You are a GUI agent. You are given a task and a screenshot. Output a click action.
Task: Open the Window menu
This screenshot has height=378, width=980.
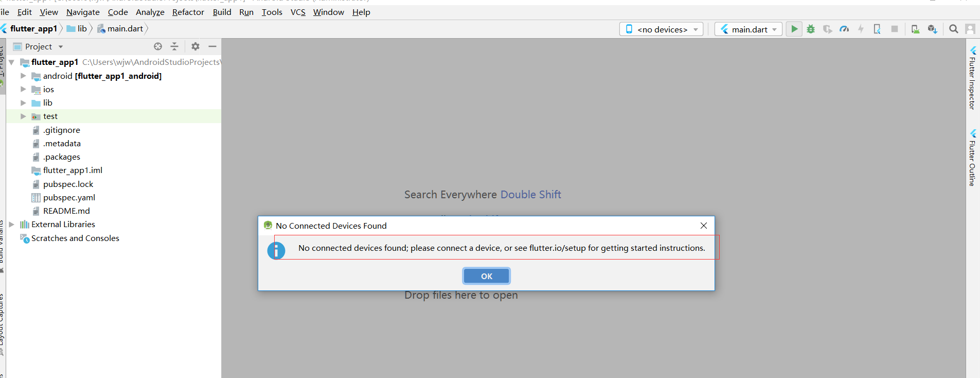(329, 12)
